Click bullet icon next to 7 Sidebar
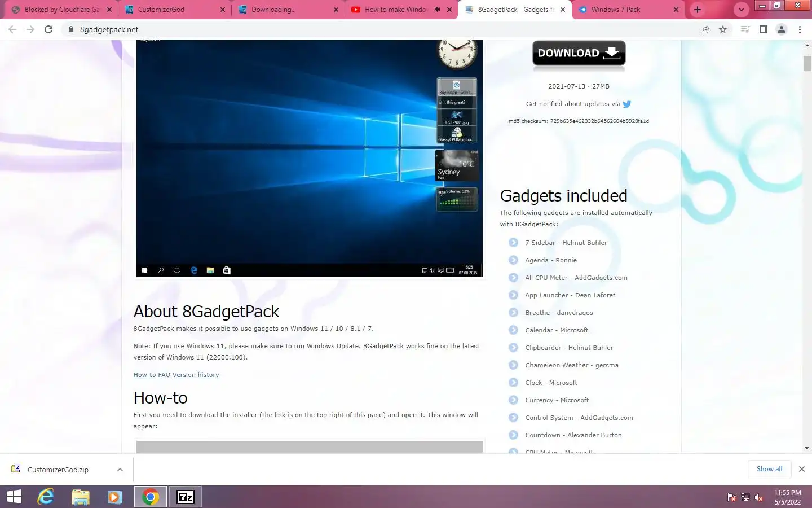This screenshot has width=812, height=508. (x=513, y=243)
